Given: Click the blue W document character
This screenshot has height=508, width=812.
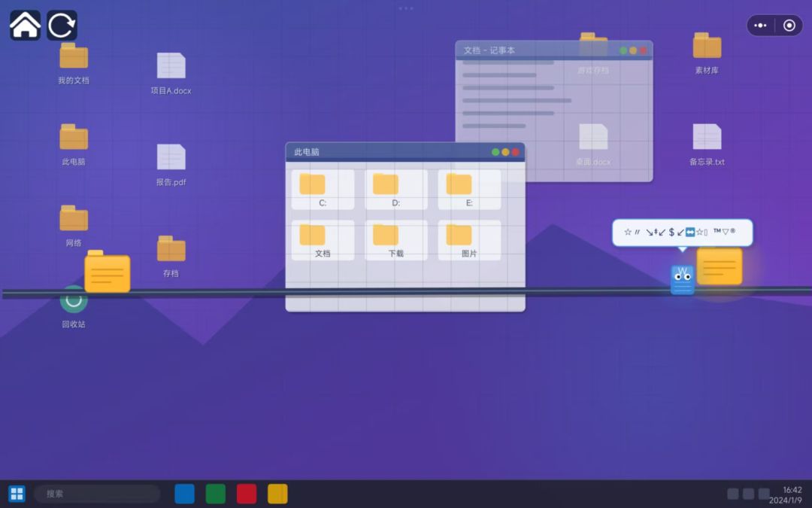Looking at the screenshot, I should point(683,279).
